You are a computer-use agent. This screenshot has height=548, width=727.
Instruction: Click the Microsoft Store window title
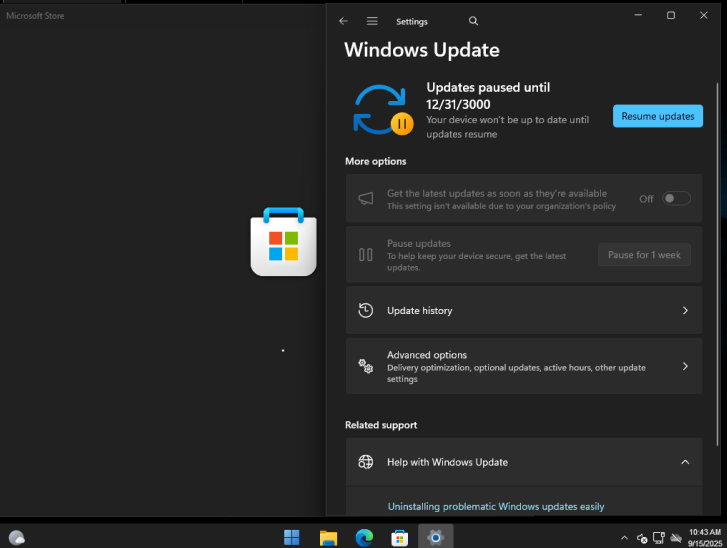35,16
